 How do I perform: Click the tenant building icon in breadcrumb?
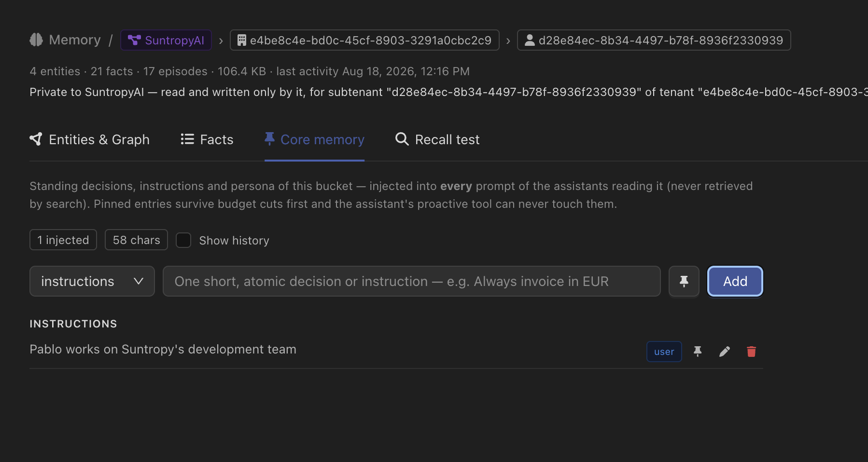click(x=242, y=40)
